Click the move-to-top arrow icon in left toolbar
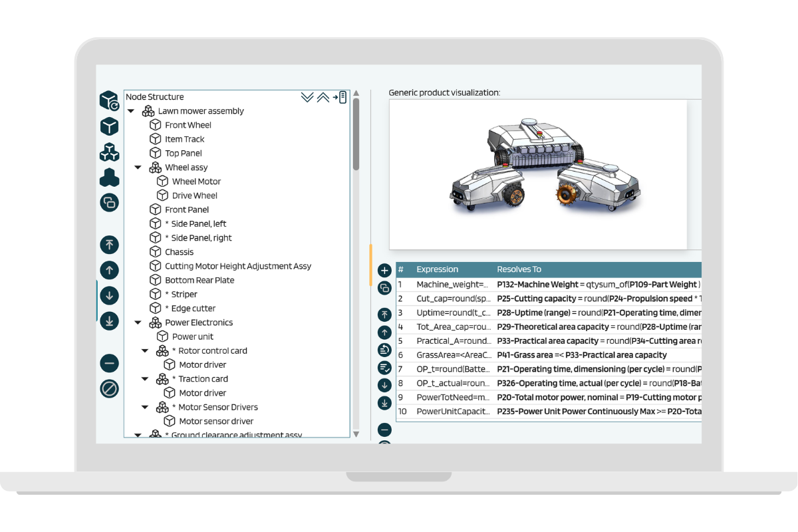Screen dimensions: 798x532 pos(109,245)
